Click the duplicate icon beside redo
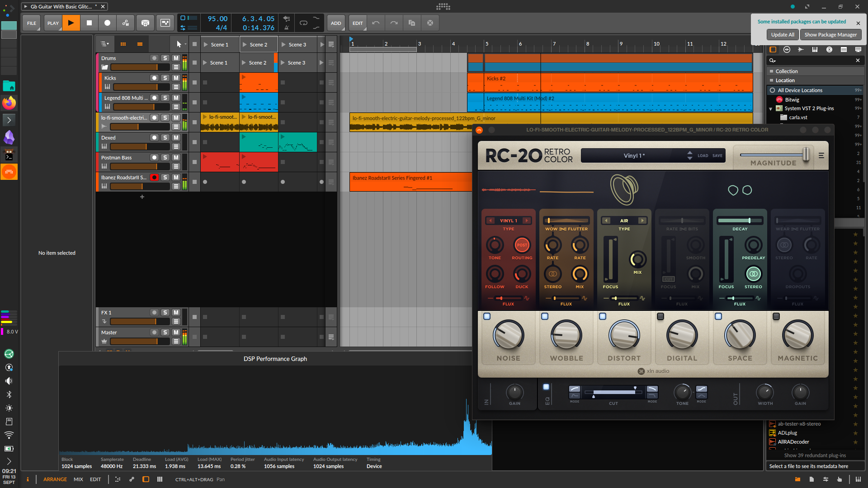 point(412,23)
